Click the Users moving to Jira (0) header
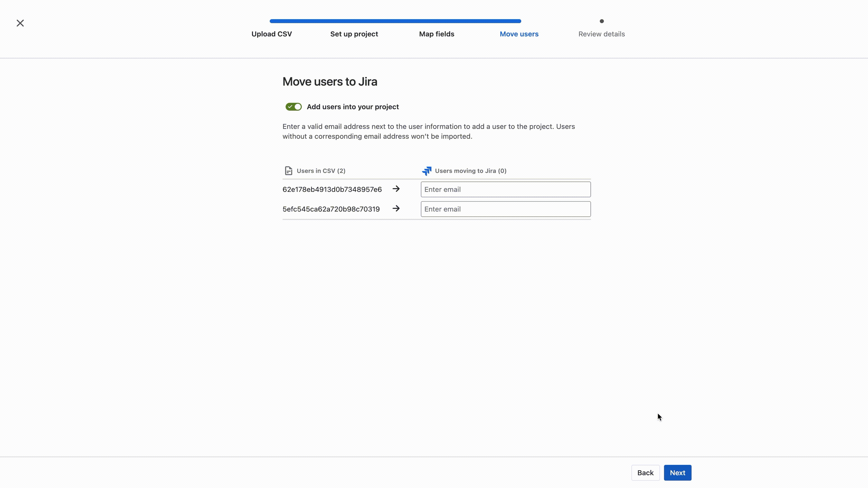 (x=470, y=171)
